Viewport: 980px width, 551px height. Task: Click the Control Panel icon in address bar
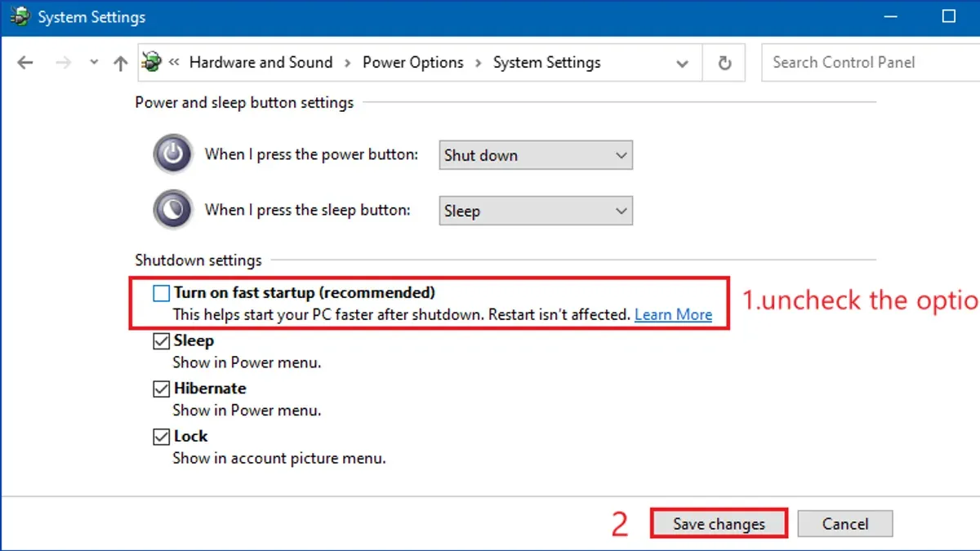151,62
